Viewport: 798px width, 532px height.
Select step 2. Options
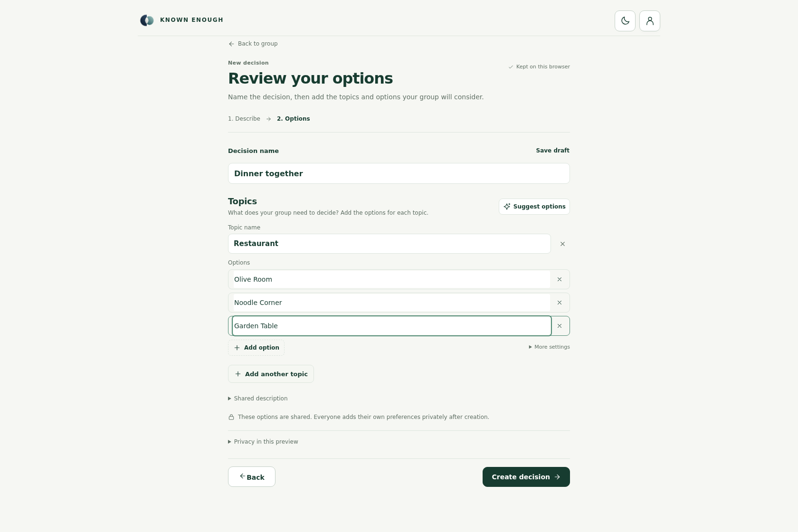294,119
